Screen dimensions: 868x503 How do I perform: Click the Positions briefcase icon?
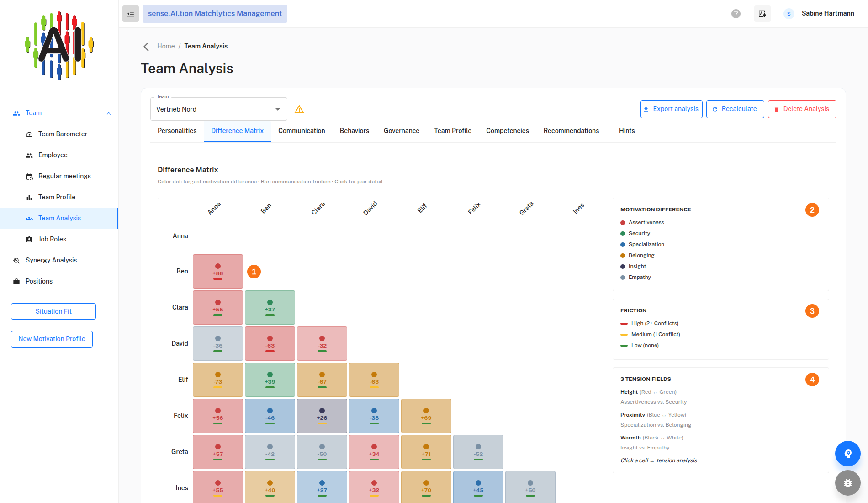[x=16, y=282]
